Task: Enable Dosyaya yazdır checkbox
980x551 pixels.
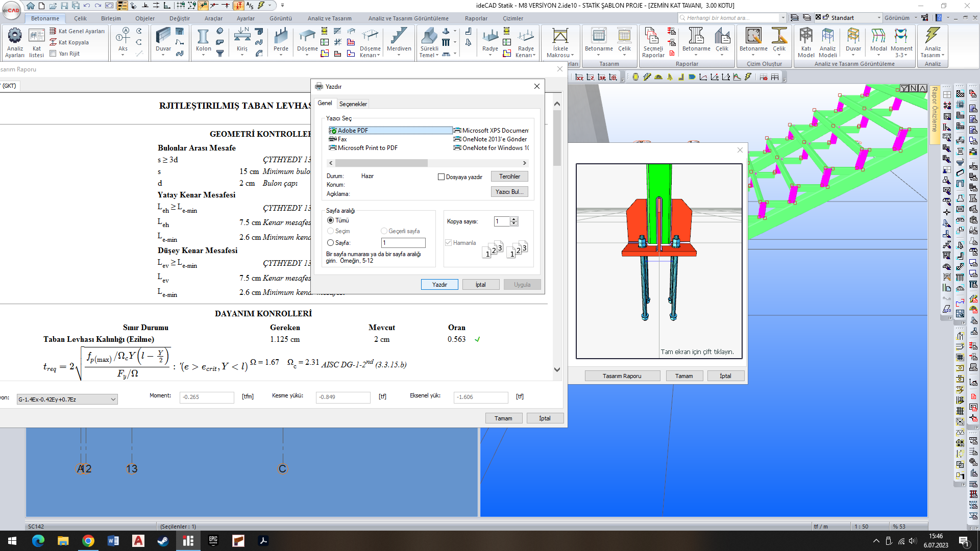Action: [441, 177]
